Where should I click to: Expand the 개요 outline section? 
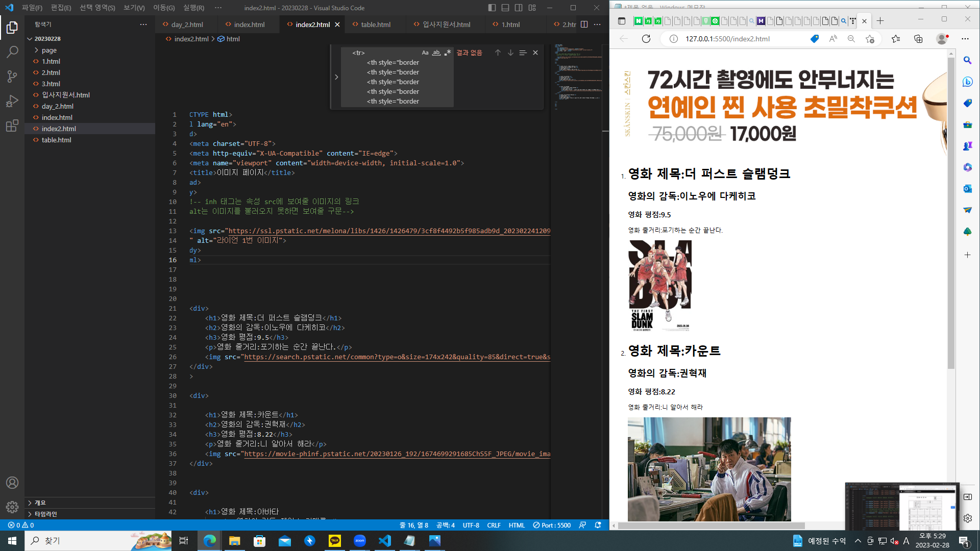pyautogui.click(x=40, y=503)
